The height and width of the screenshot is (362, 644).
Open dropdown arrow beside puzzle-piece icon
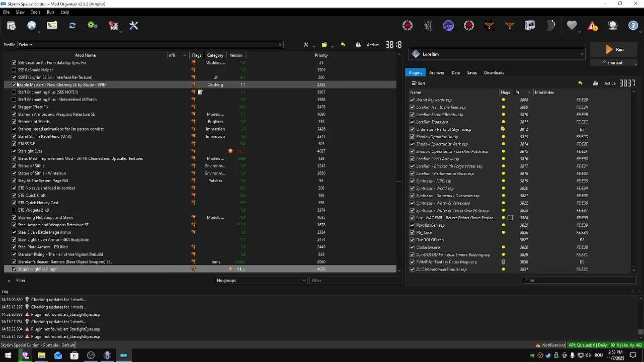pyautogui.click(x=121, y=32)
